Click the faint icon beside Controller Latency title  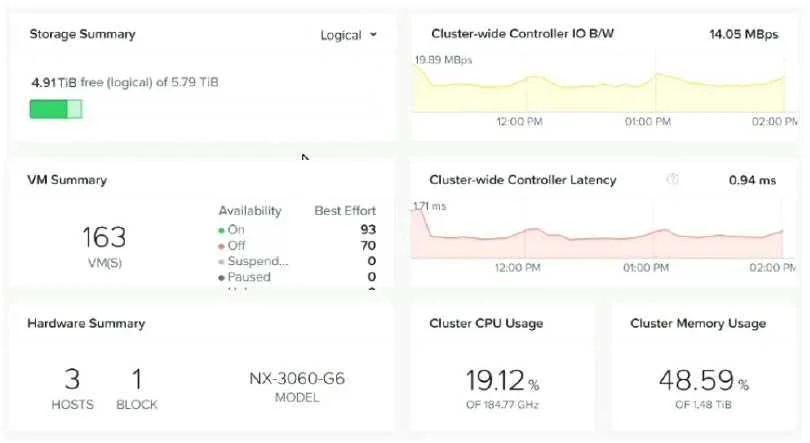tap(672, 179)
